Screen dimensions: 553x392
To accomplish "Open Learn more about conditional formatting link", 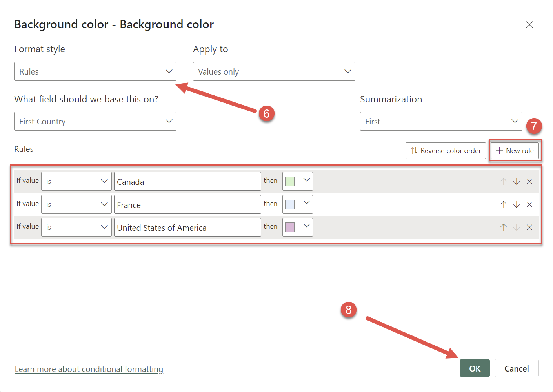I will coord(89,369).
